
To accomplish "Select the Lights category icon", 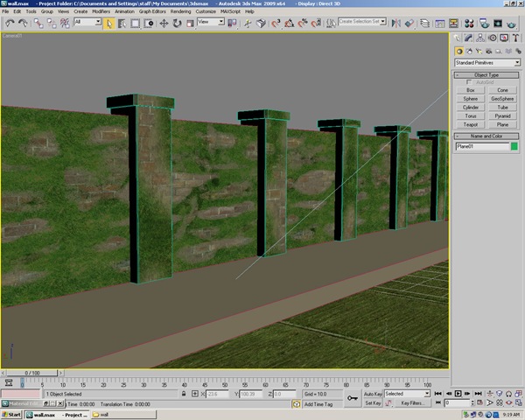I will tap(478, 51).
